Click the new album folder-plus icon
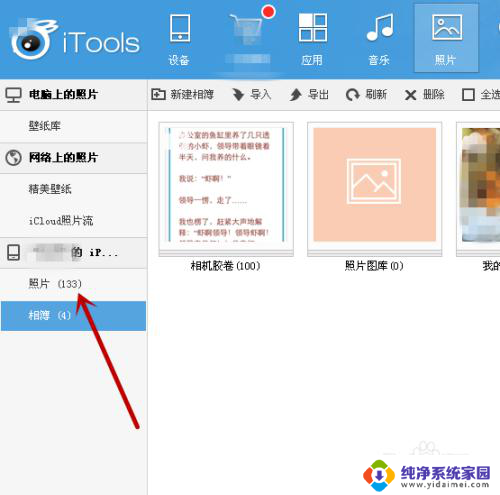 tap(158, 95)
